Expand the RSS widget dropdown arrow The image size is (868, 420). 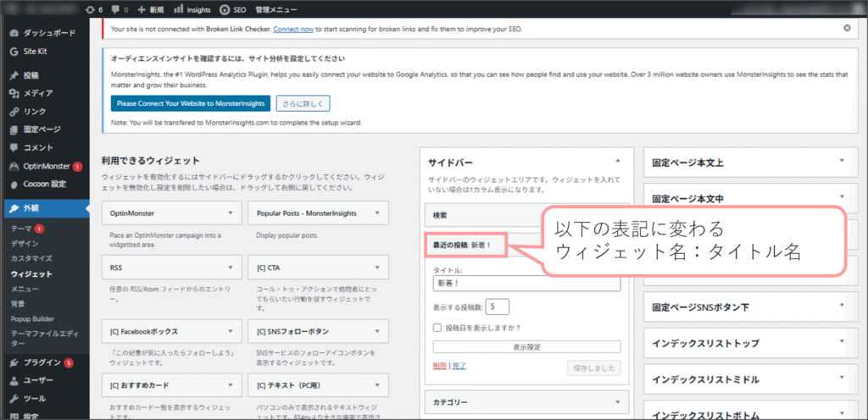(230, 268)
